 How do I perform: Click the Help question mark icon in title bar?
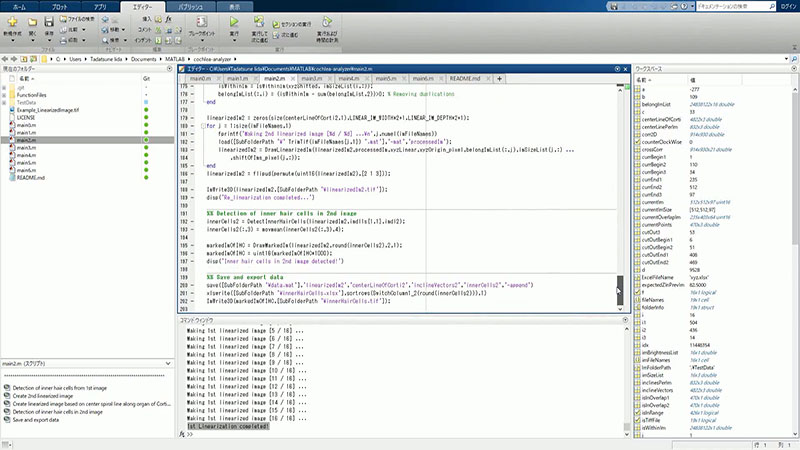(684, 6)
